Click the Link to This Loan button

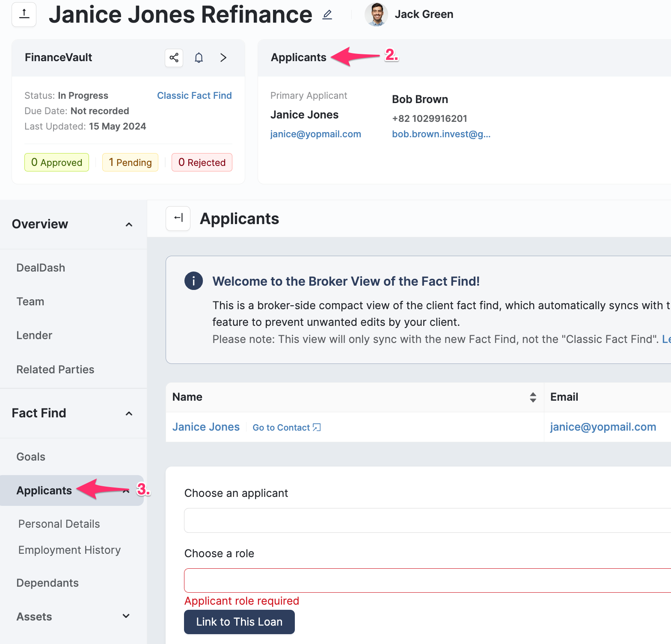click(x=239, y=622)
